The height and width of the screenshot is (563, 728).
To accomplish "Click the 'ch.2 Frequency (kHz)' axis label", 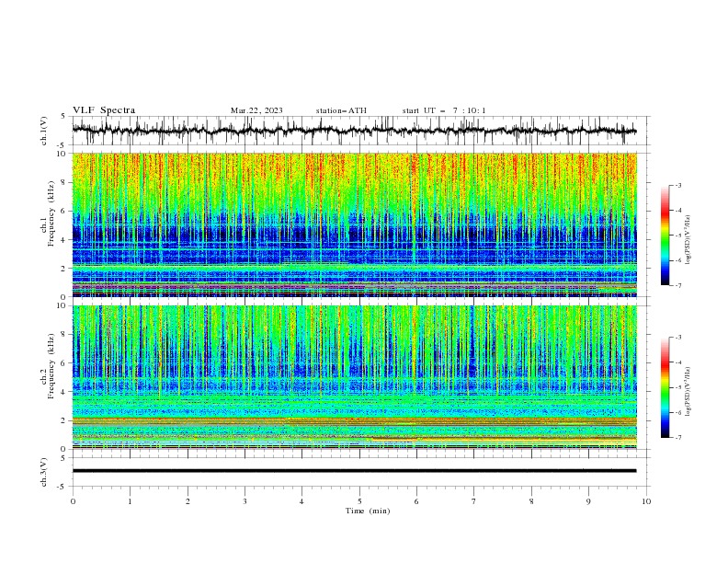I will point(48,366).
